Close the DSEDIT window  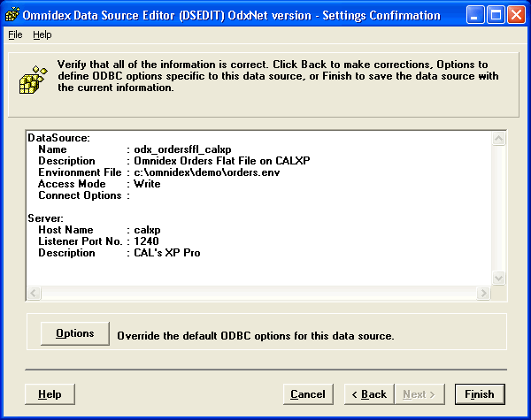point(517,15)
